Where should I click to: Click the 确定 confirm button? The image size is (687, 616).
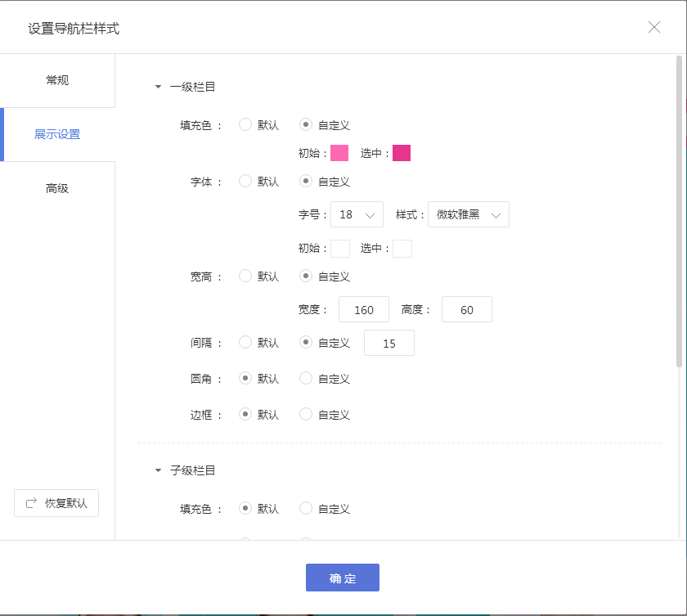coord(343,578)
